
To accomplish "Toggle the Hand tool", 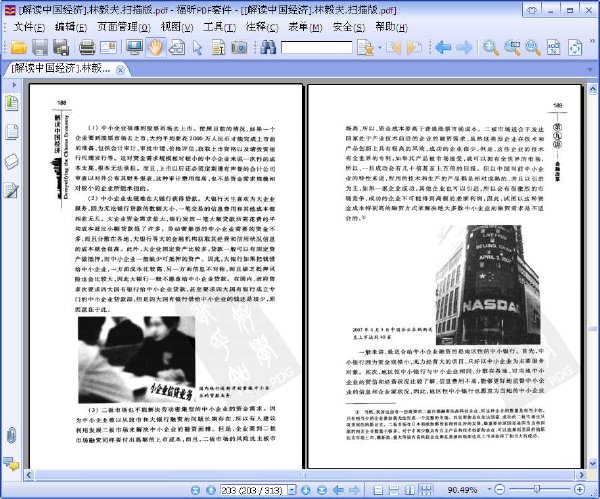I will point(155,47).
